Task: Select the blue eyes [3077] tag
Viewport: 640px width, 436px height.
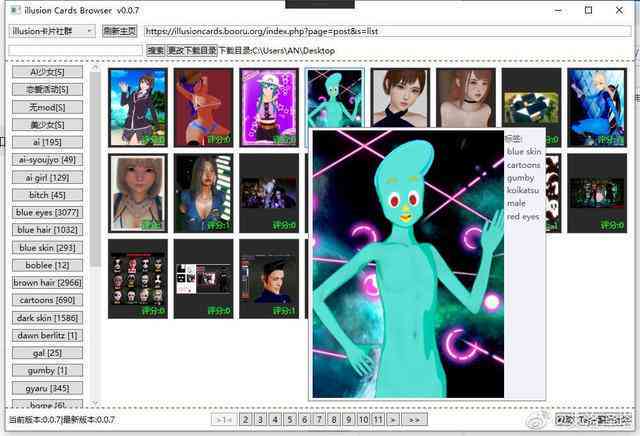Action: [x=47, y=212]
